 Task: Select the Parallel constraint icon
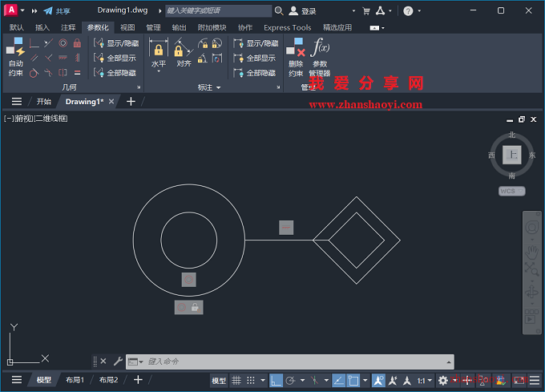34,58
